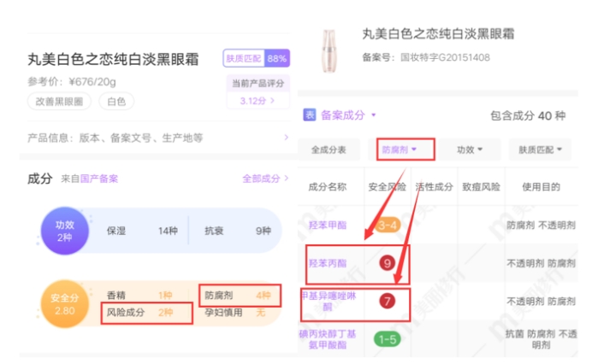Open the 功效 filter dropdown
The image size is (592, 364).
pos(470,150)
